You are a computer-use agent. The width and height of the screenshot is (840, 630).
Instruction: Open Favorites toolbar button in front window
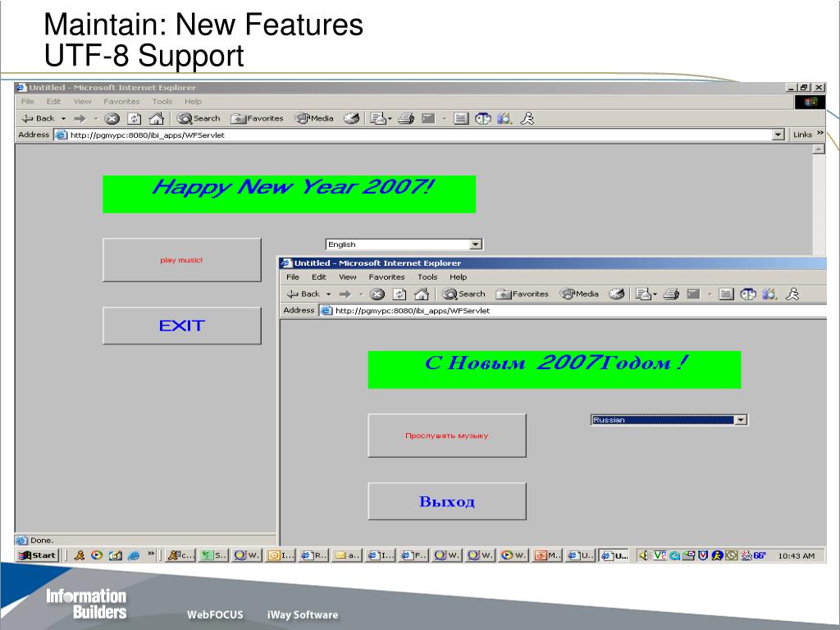(522, 294)
